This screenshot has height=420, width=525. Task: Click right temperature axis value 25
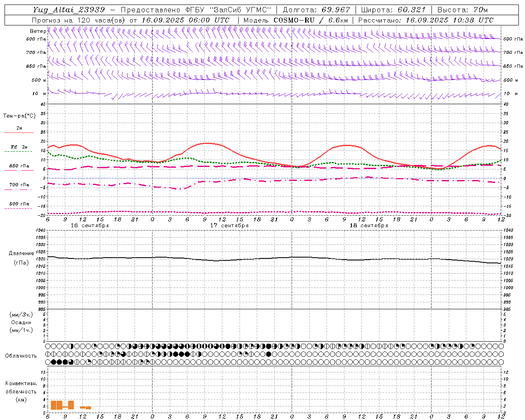pyautogui.click(x=506, y=132)
